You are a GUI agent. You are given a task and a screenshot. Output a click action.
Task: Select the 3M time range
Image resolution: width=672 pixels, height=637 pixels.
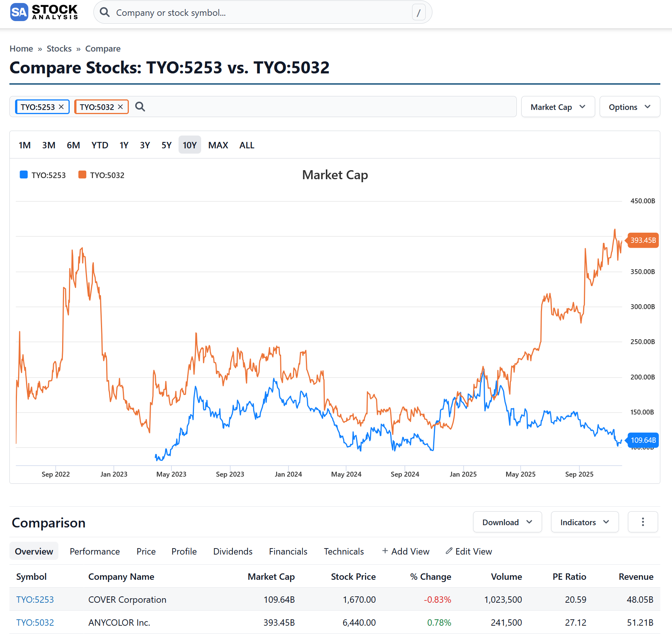(x=49, y=145)
